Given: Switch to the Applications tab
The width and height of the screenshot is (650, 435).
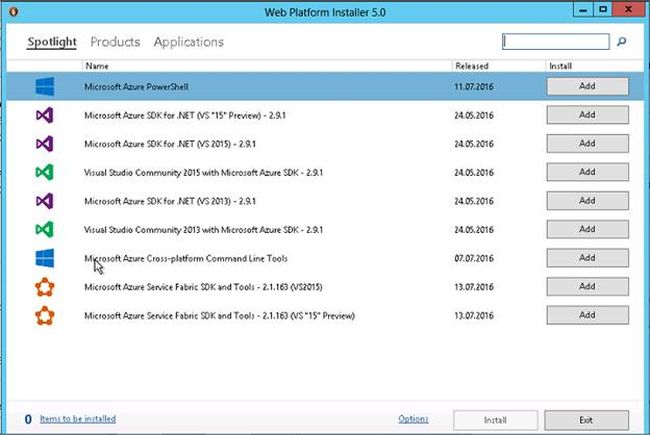Looking at the screenshot, I should click(x=189, y=42).
